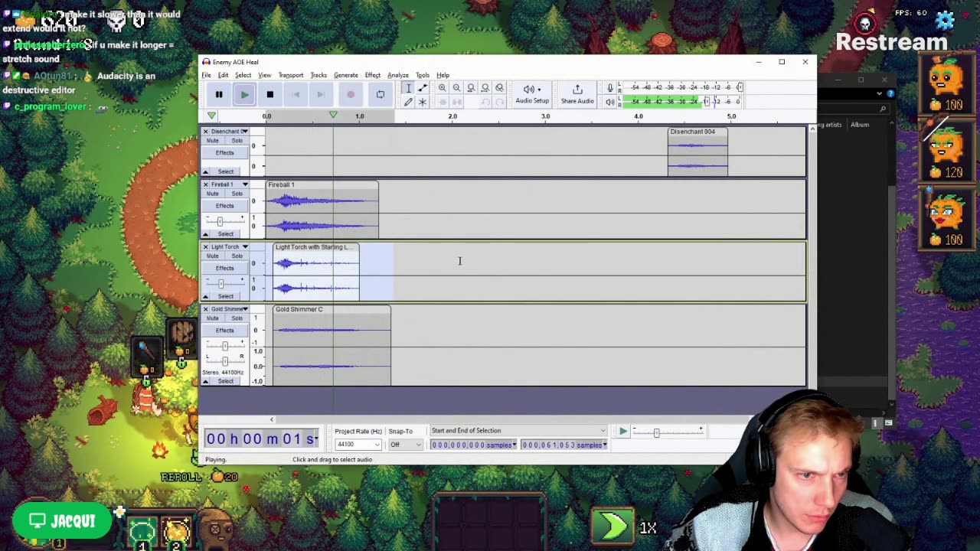
Task: Open the Light Torch track dropdown menu
Action: tap(229, 247)
